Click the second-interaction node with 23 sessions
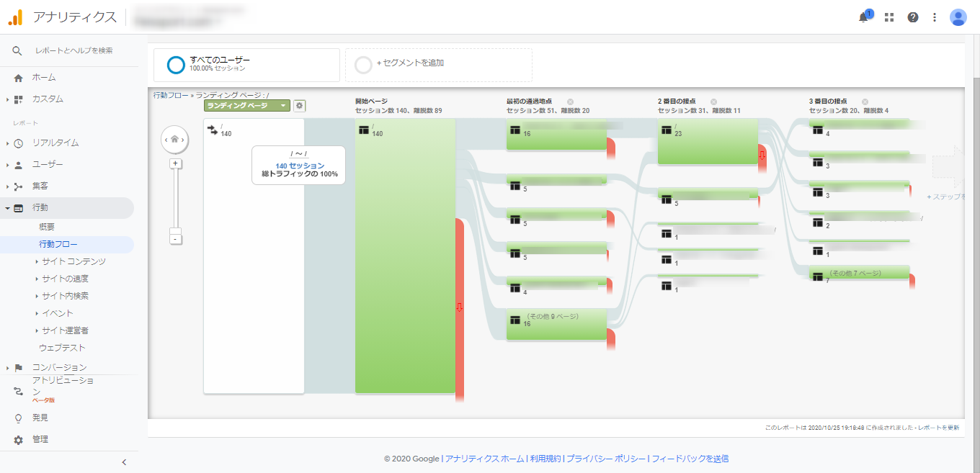Viewport: 980px width, 473px height. (708, 142)
